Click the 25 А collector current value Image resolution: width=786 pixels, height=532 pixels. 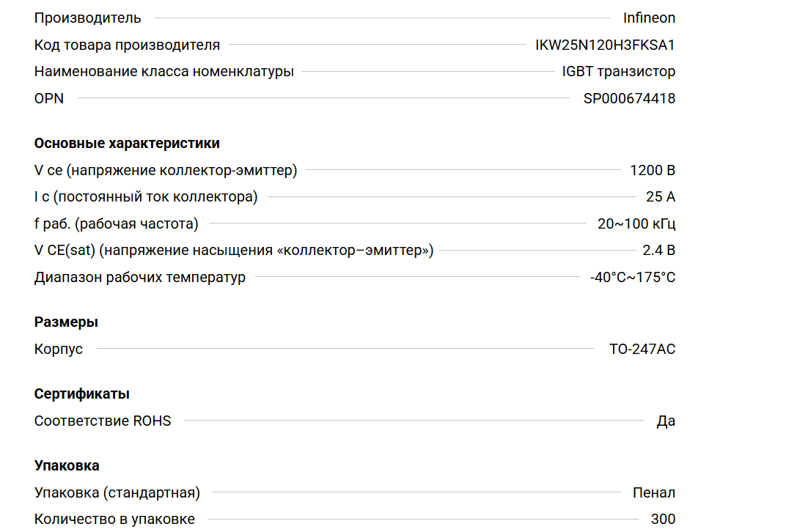660,197
